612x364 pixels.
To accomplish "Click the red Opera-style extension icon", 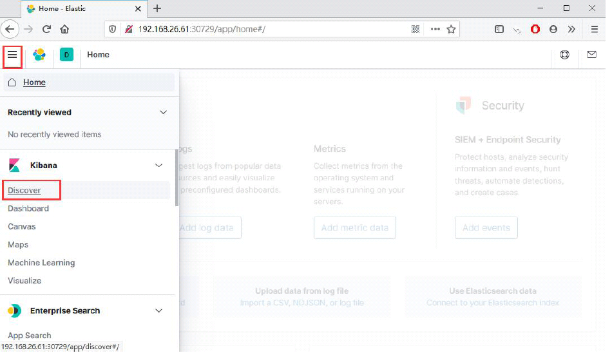I will coord(535,29).
